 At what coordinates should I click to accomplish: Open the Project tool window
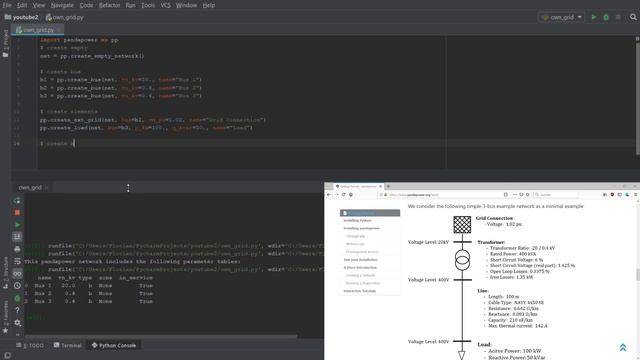[x=5, y=43]
